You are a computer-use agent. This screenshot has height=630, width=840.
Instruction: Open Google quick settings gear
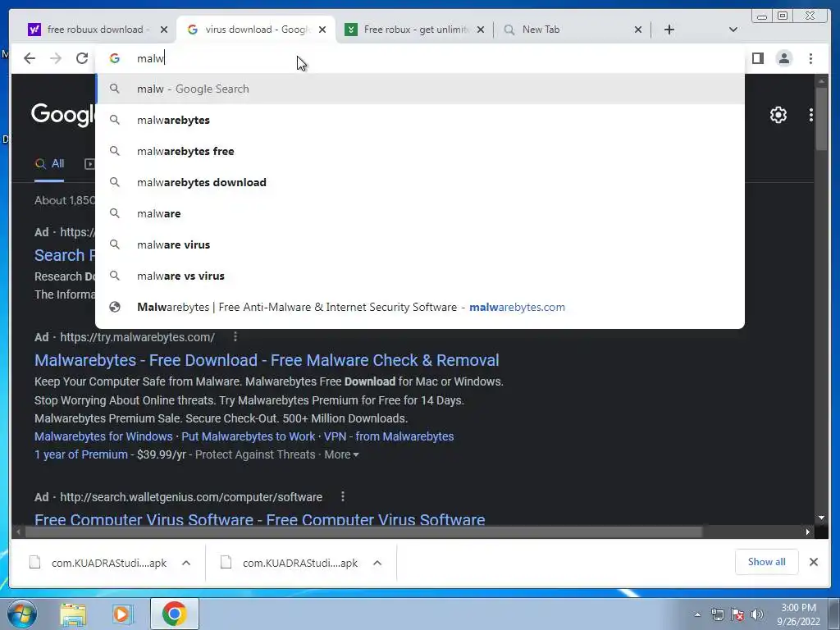click(778, 115)
